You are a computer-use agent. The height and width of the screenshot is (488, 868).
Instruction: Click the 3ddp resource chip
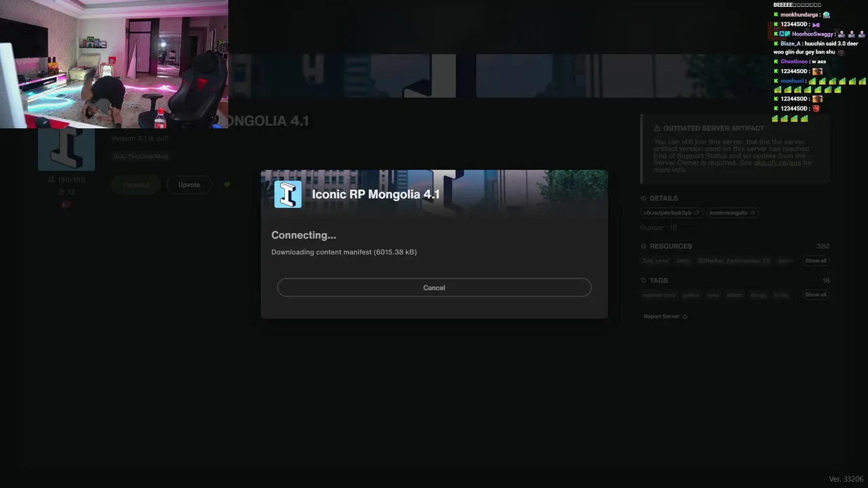coord(682,261)
